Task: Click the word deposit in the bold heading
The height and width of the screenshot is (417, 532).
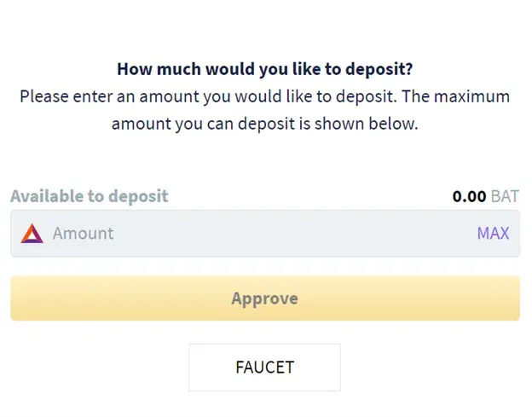Action: (379, 69)
